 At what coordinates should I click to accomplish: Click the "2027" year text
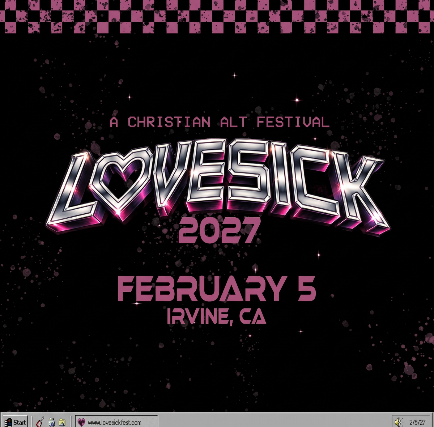[219, 231]
